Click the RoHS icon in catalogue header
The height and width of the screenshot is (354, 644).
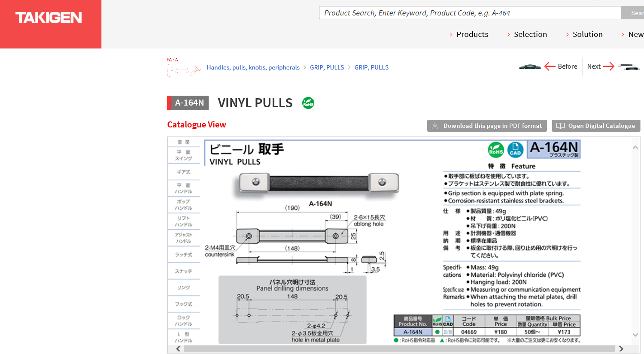tap(496, 150)
